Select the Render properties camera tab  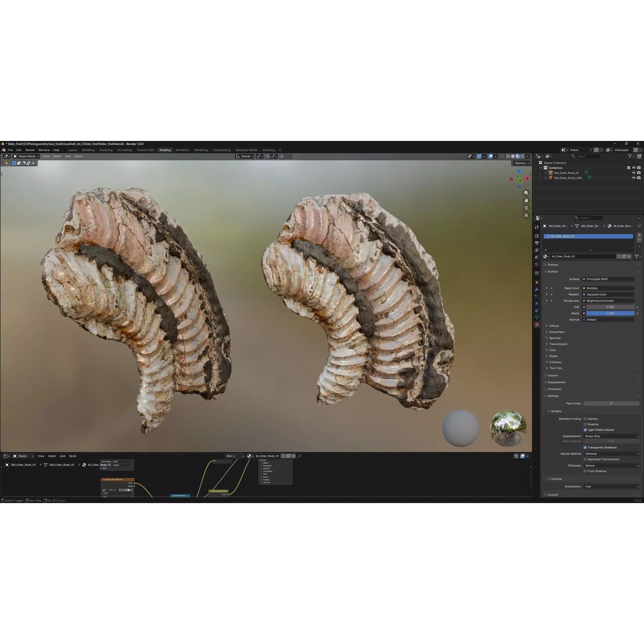(x=537, y=236)
